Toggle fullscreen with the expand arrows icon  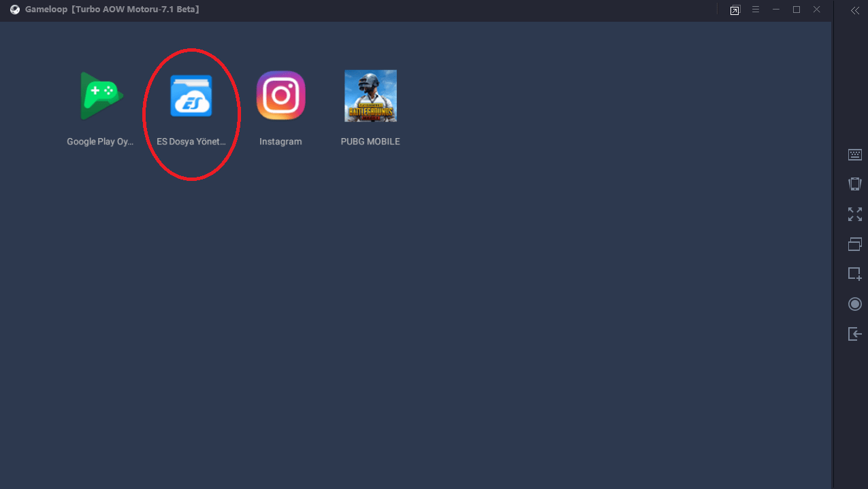tap(855, 214)
